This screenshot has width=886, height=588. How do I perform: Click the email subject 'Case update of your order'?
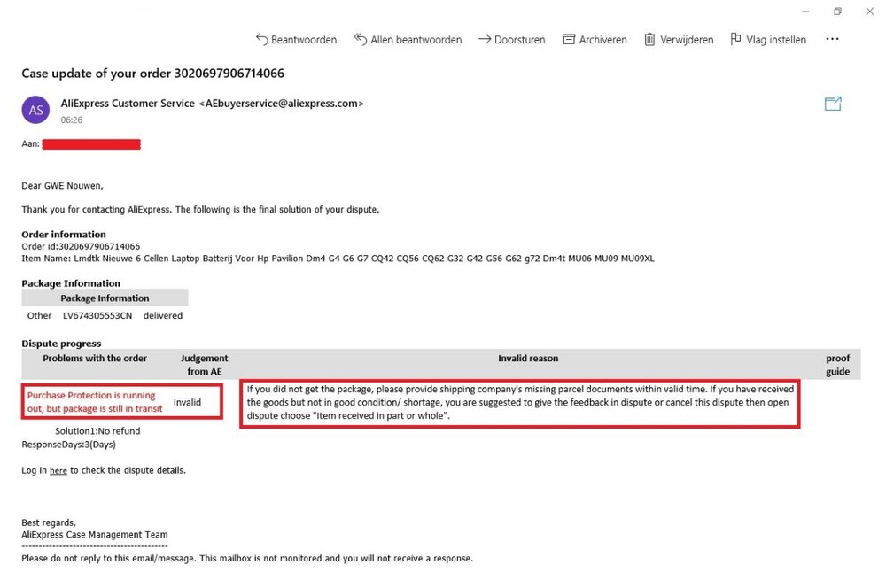click(152, 73)
